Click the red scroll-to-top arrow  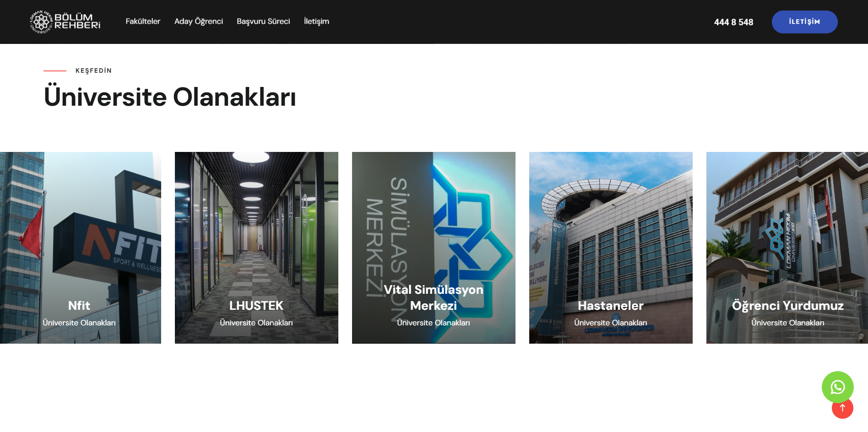click(x=842, y=409)
